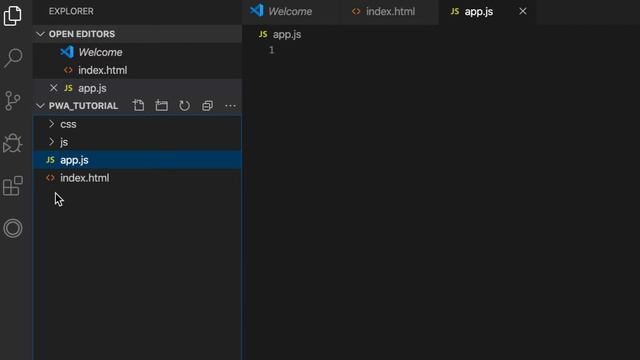
Task: Collapse the PWA_TUTORIAL section
Action: click(40, 106)
